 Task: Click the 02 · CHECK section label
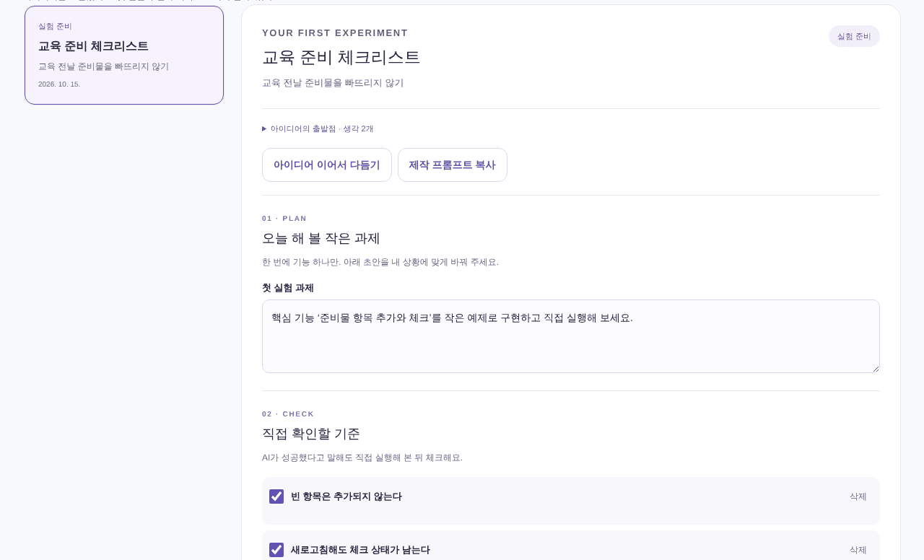point(288,414)
